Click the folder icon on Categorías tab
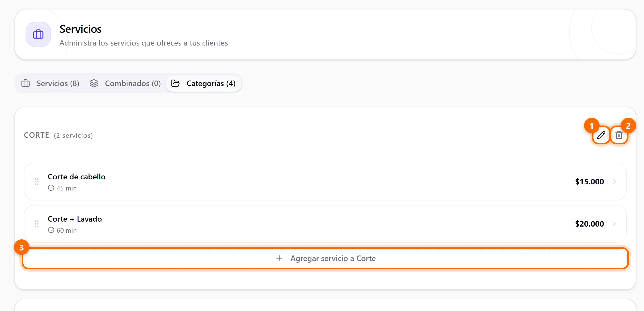This screenshot has width=644, height=311. (x=175, y=83)
